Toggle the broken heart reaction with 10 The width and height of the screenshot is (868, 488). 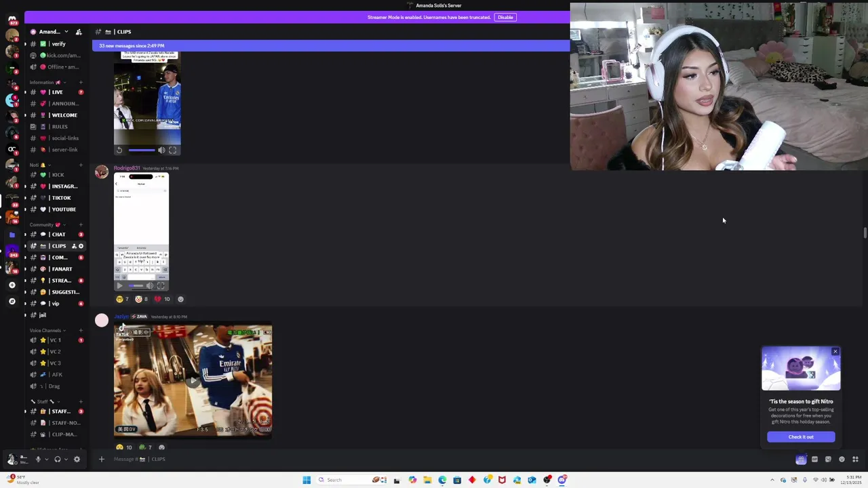click(162, 299)
